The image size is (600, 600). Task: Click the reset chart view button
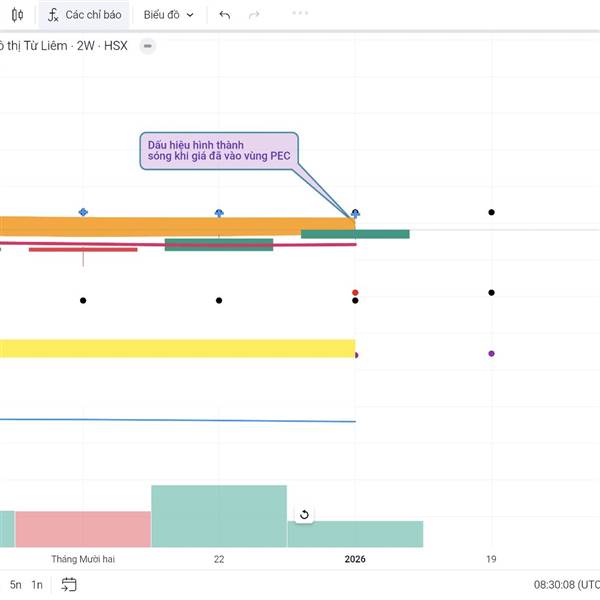304,515
